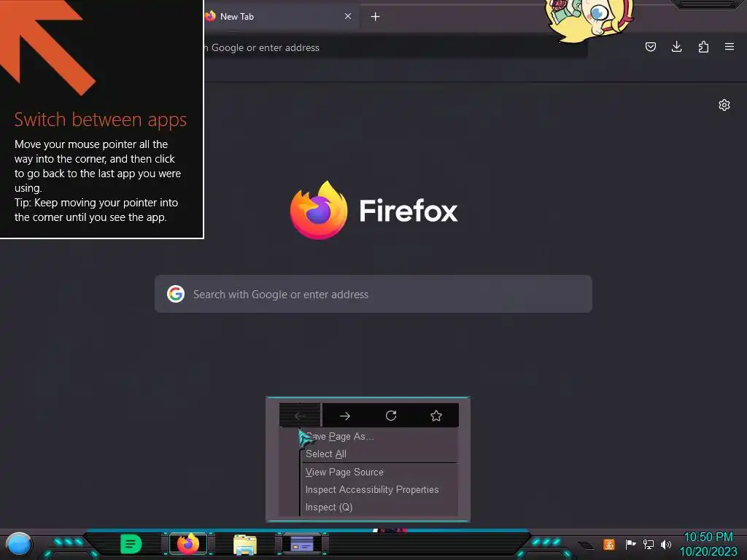The image size is (747, 560).
Task: Click the greyed Back arrow in the context menu
Action: pos(300,416)
